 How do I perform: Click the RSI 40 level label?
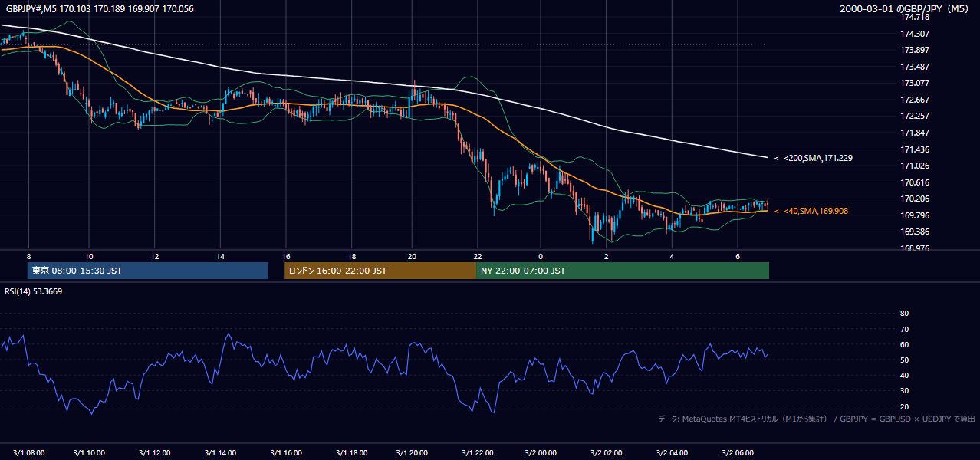click(x=904, y=375)
